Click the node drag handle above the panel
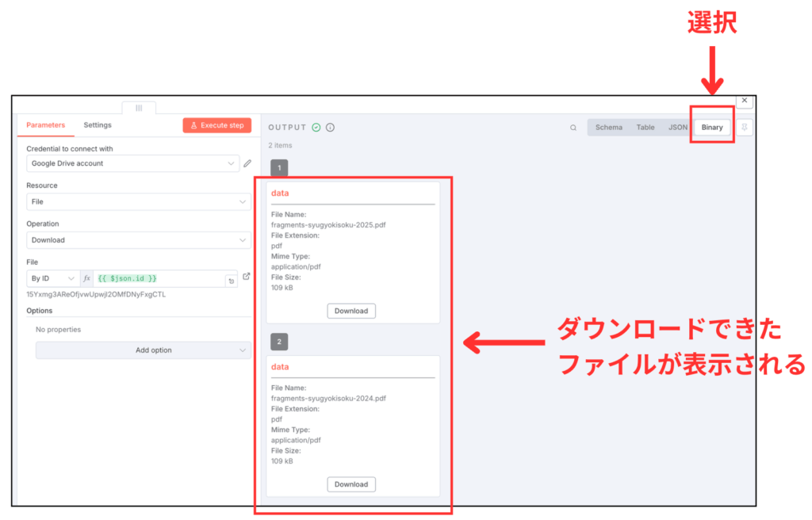 point(139,108)
